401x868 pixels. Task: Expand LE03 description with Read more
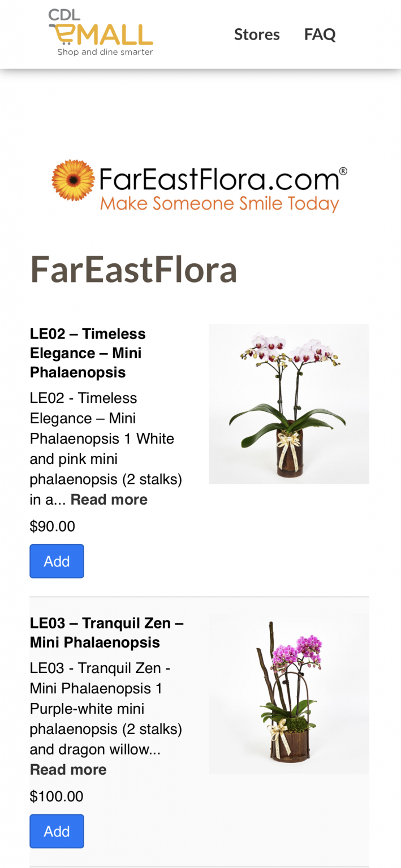[x=68, y=770]
